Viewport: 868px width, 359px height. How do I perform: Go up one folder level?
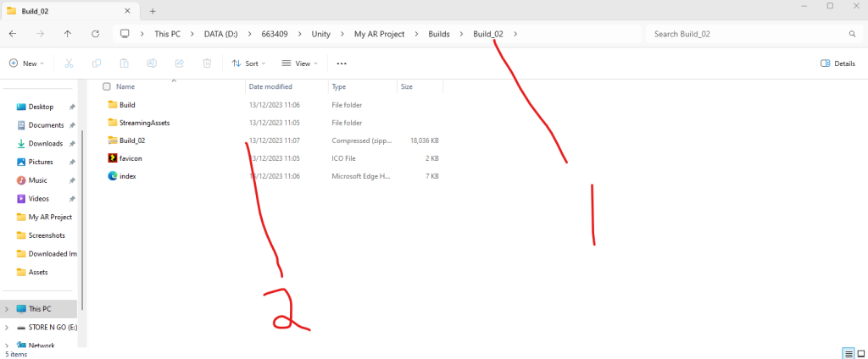click(x=68, y=34)
